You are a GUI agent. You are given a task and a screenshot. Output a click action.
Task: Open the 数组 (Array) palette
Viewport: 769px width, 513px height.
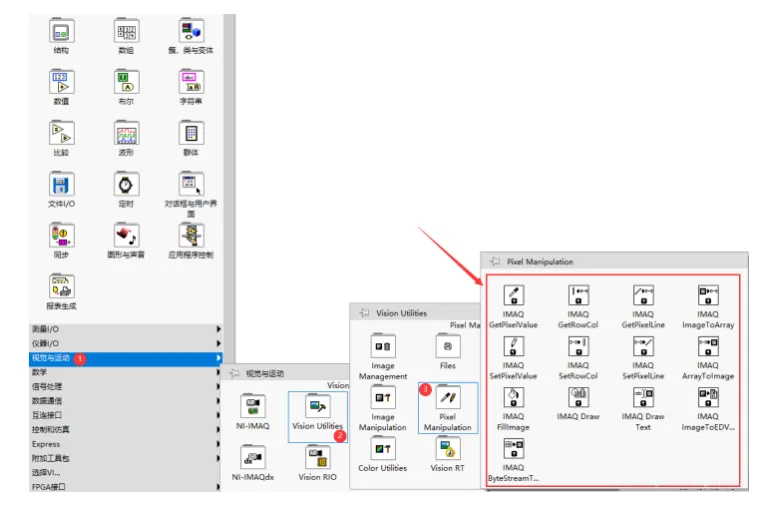(x=127, y=31)
